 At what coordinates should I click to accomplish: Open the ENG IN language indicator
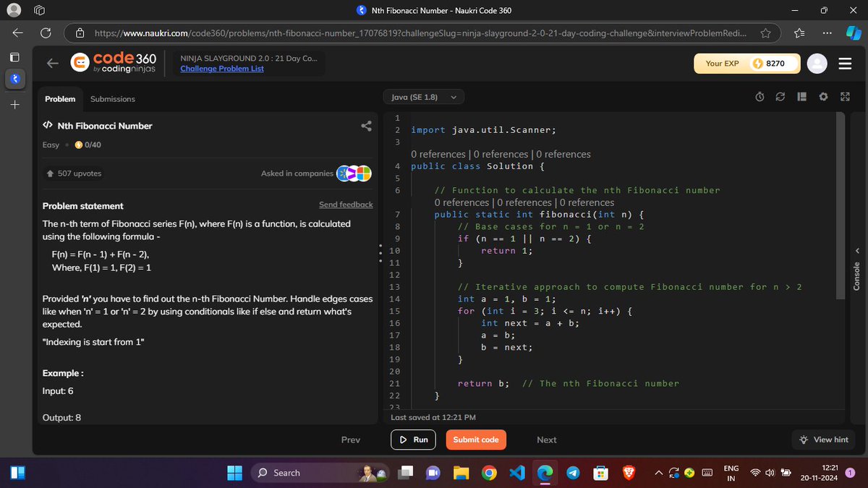[x=731, y=473]
